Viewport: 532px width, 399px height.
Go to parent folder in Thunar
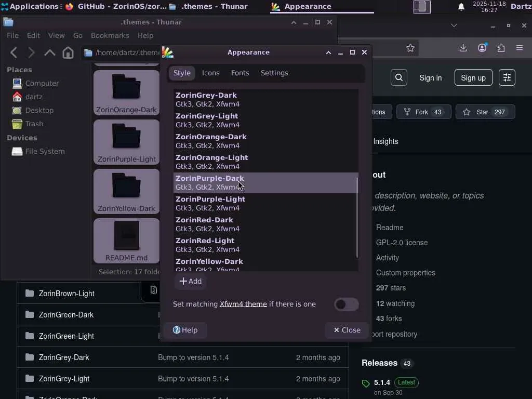[x=49, y=52]
